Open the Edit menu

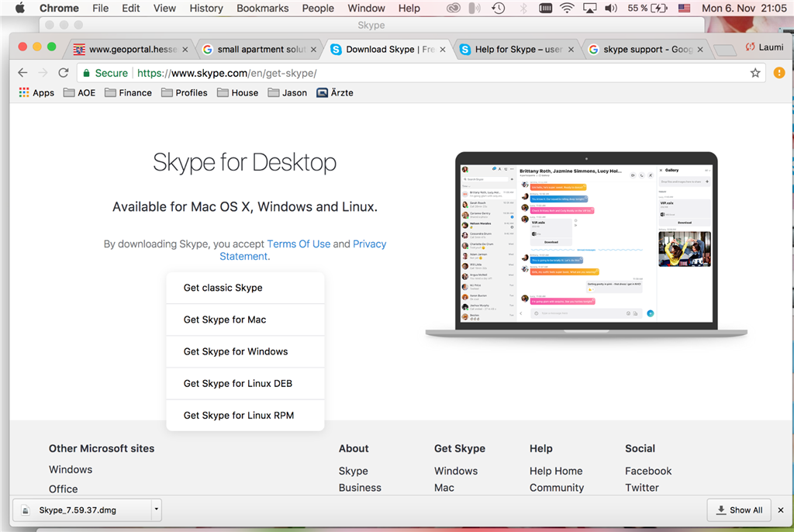click(x=130, y=8)
